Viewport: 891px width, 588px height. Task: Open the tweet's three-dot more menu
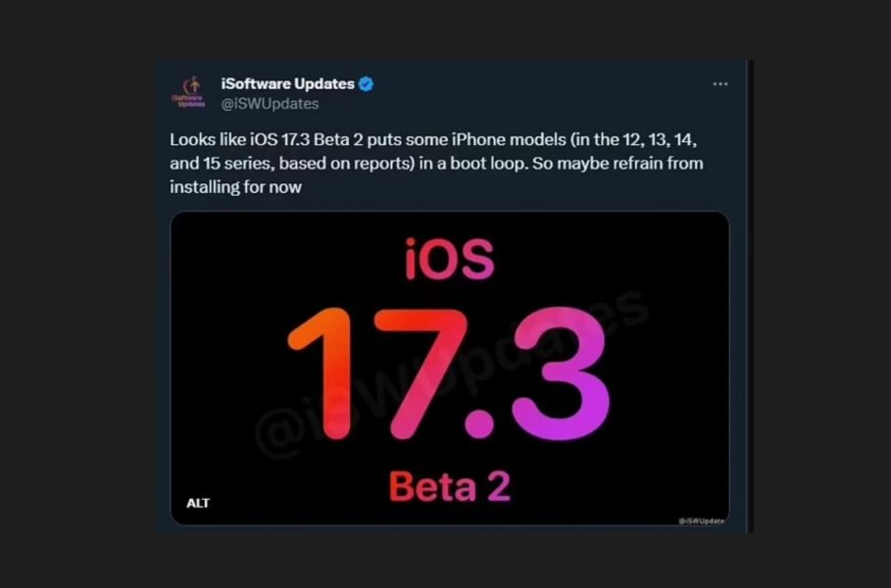(720, 84)
